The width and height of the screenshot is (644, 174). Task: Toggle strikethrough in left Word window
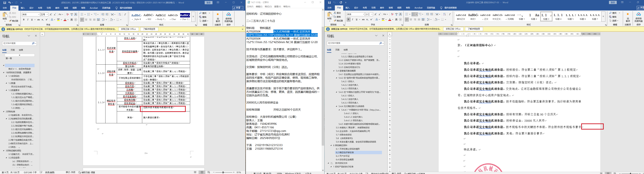(x=38, y=20)
